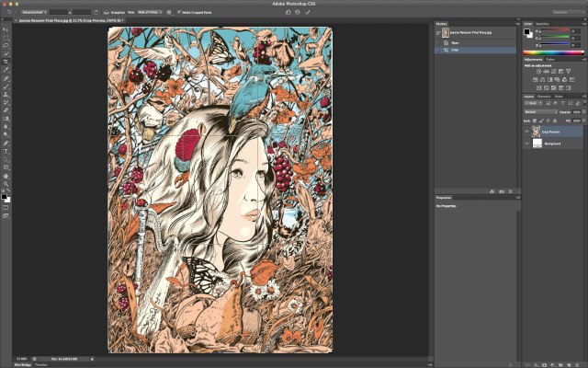The image size is (588, 368).
Task: Select the Move tool in the toolbar
Action: click(6, 29)
